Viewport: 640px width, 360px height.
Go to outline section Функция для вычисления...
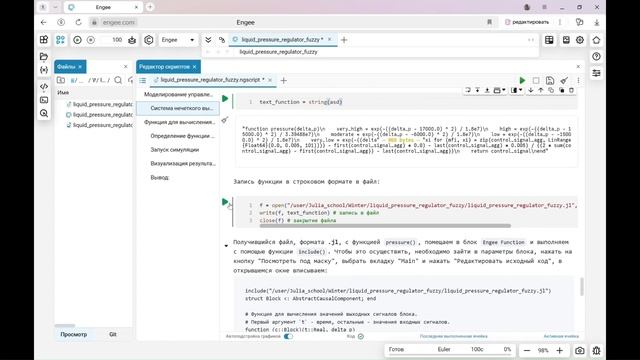(178, 122)
